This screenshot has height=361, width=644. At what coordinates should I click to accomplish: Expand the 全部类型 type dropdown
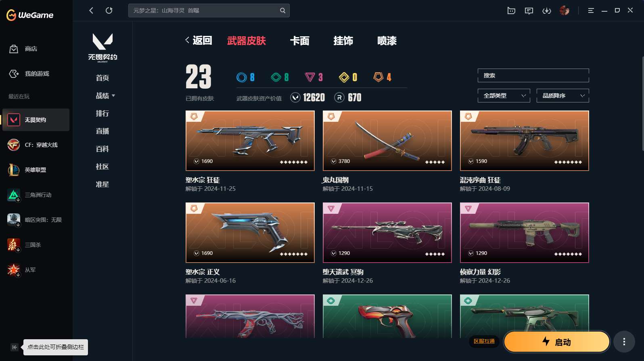(x=504, y=96)
